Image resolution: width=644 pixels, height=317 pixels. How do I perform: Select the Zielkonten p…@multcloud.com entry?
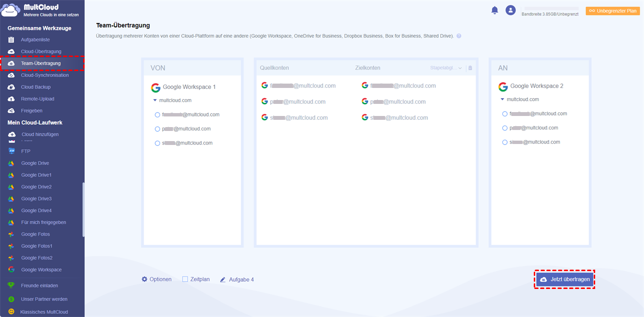coord(394,101)
